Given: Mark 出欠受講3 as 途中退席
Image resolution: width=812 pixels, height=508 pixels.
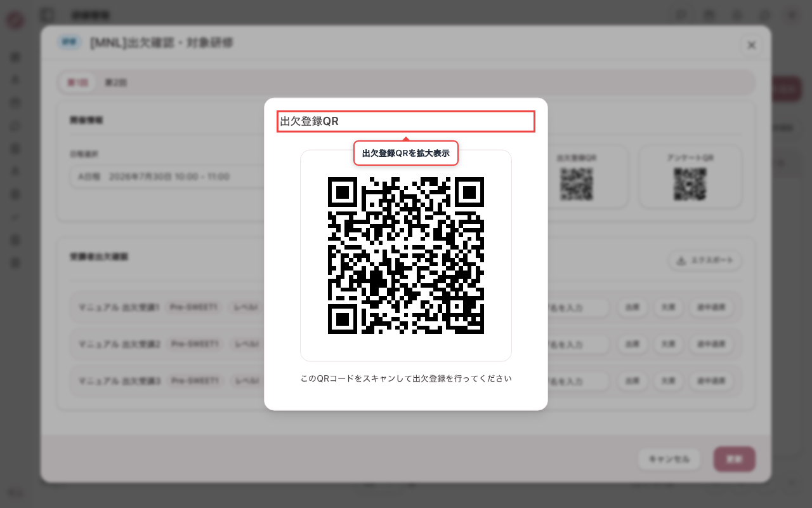Looking at the screenshot, I should [x=710, y=382].
